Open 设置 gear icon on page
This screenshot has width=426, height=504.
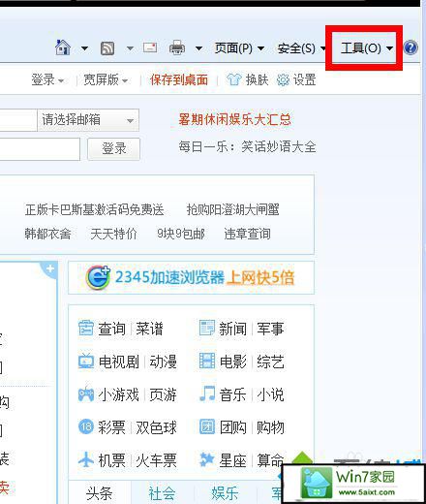(x=283, y=79)
